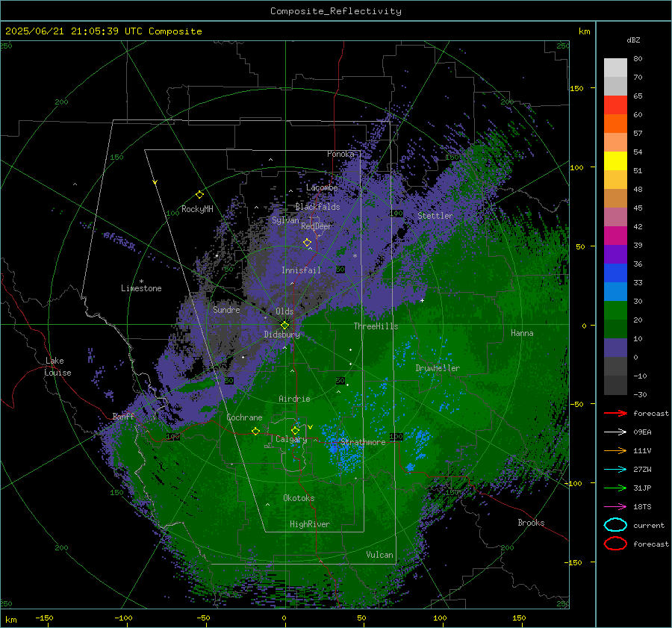Click the magenta 18TS arrow icon

615,507
